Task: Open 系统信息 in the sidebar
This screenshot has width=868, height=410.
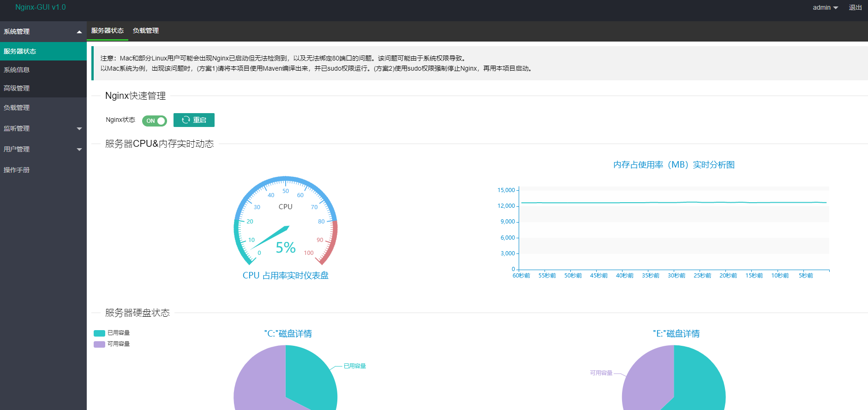Action: tap(43, 70)
